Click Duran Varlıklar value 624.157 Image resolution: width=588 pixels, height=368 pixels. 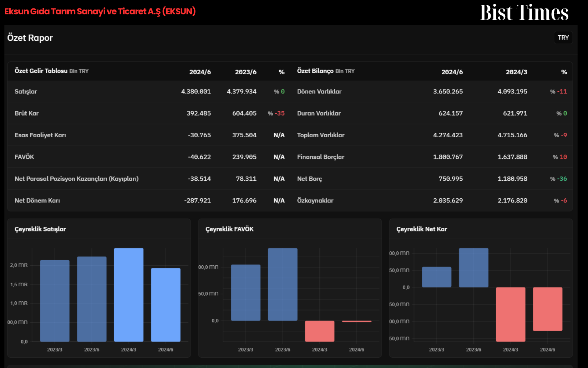451,113
